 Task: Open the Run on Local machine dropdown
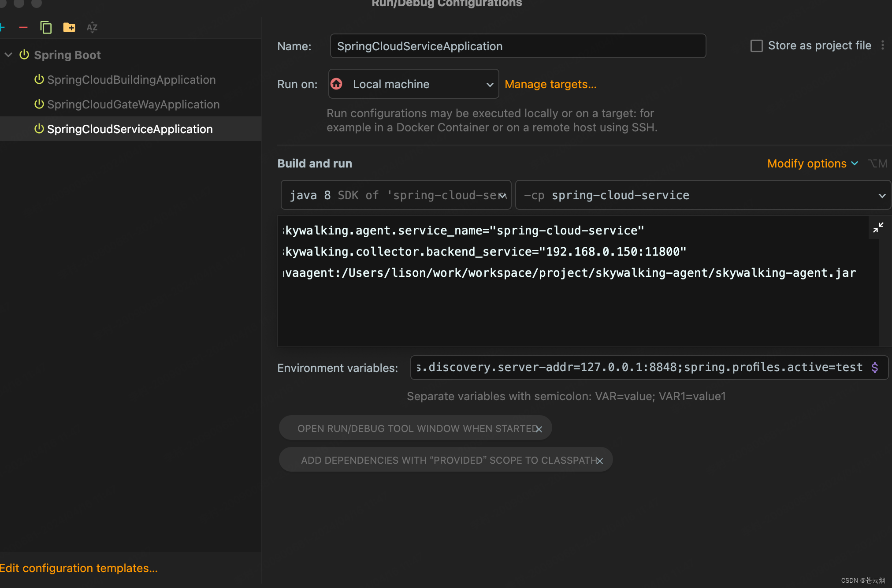click(413, 84)
